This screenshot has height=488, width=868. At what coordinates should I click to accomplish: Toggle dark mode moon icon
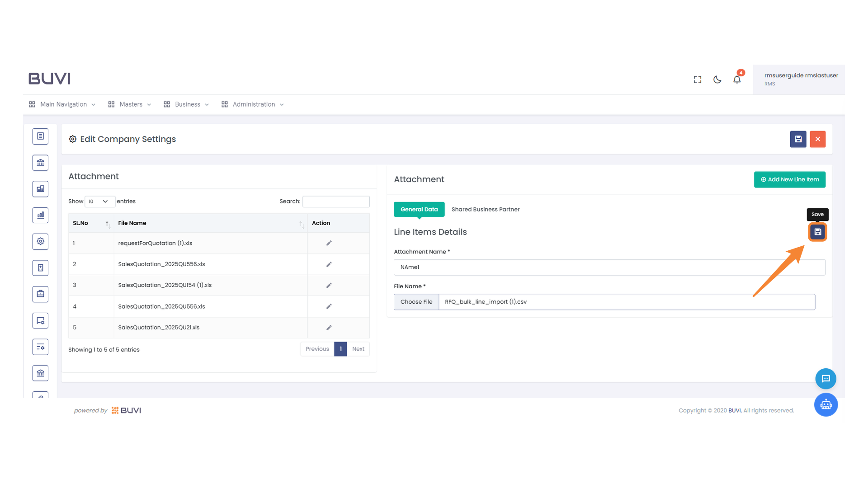717,80
